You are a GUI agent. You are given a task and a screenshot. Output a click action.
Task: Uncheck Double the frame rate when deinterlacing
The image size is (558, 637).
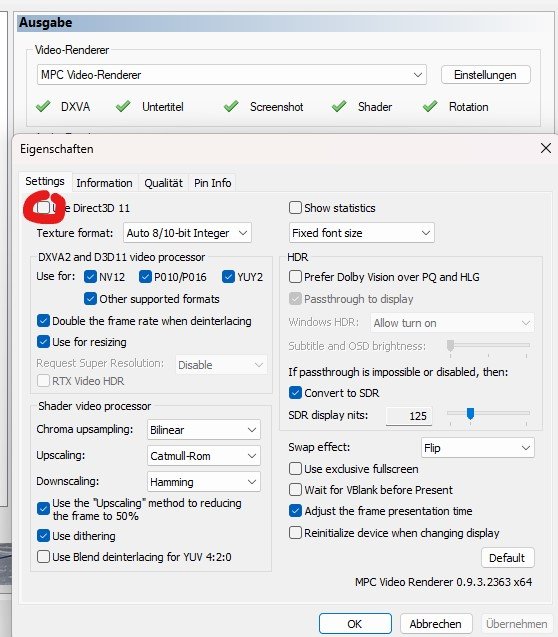[x=43, y=321]
